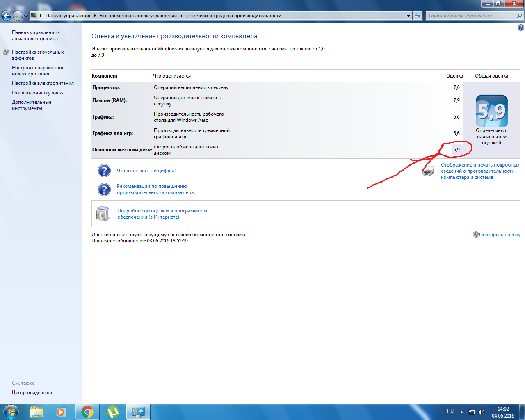The width and height of the screenshot is (525, 420).
Task: Open 'Настройка визуальных эффектов' link
Action: pyautogui.click(x=38, y=55)
